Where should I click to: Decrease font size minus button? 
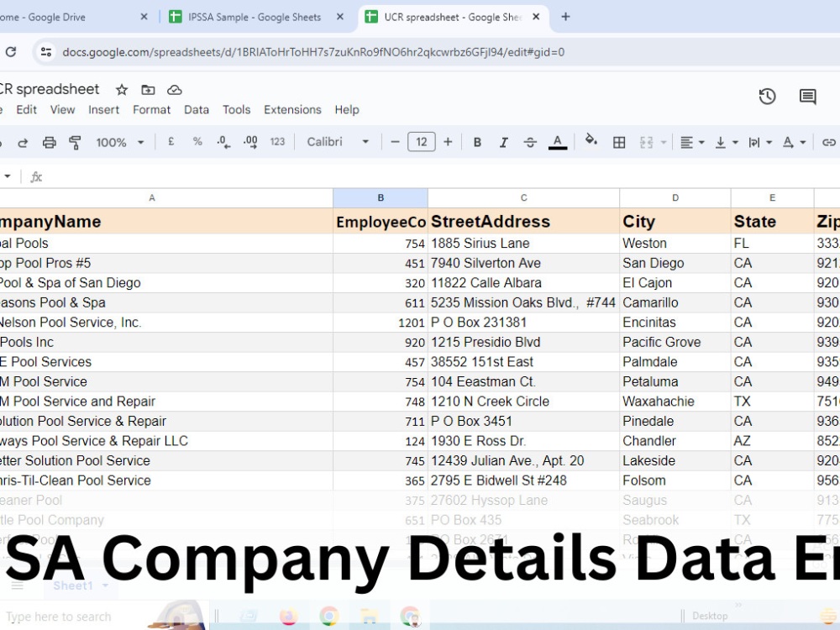[x=396, y=142]
